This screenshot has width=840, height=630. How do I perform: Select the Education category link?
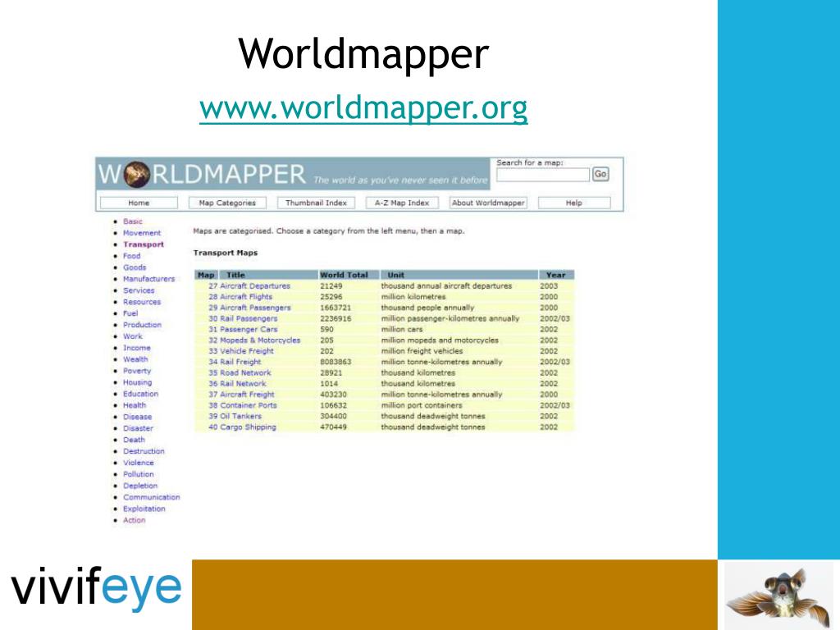point(141,394)
